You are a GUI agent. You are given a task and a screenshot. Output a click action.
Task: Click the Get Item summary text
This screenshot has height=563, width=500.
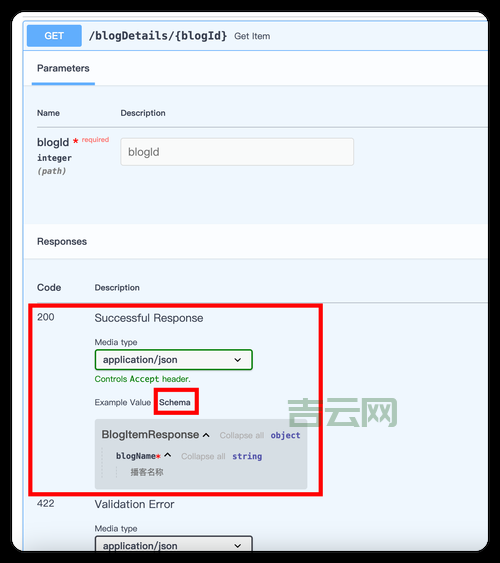(x=252, y=36)
